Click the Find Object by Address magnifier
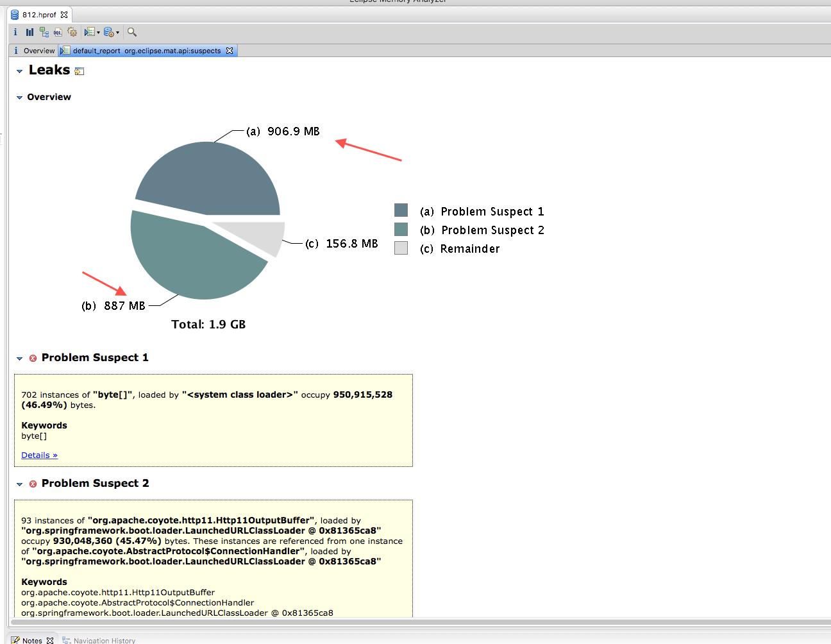 (132, 32)
